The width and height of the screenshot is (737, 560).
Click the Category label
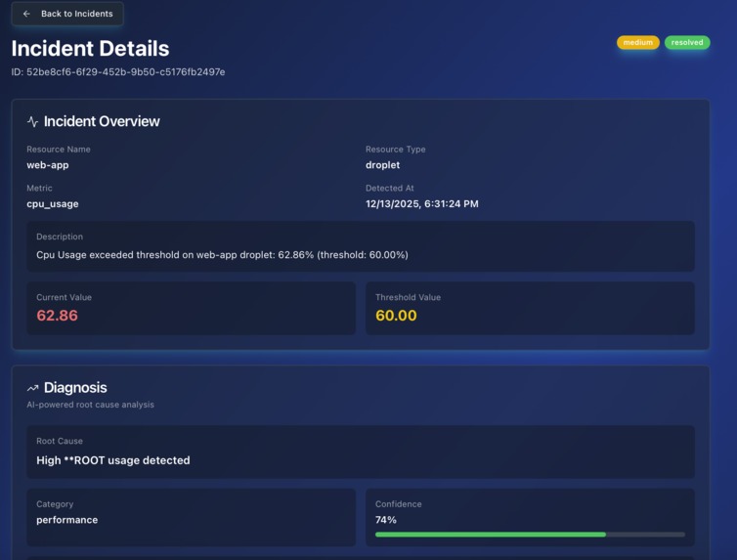[55, 504]
